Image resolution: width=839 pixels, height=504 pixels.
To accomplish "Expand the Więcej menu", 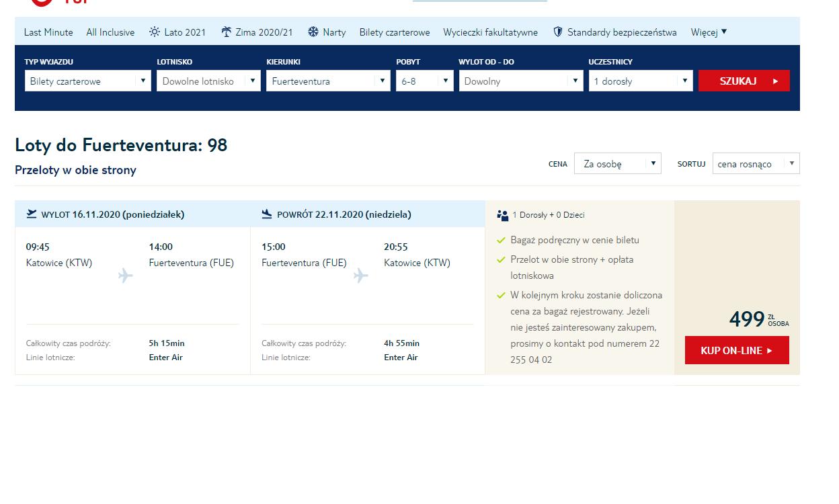I will pyautogui.click(x=709, y=32).
